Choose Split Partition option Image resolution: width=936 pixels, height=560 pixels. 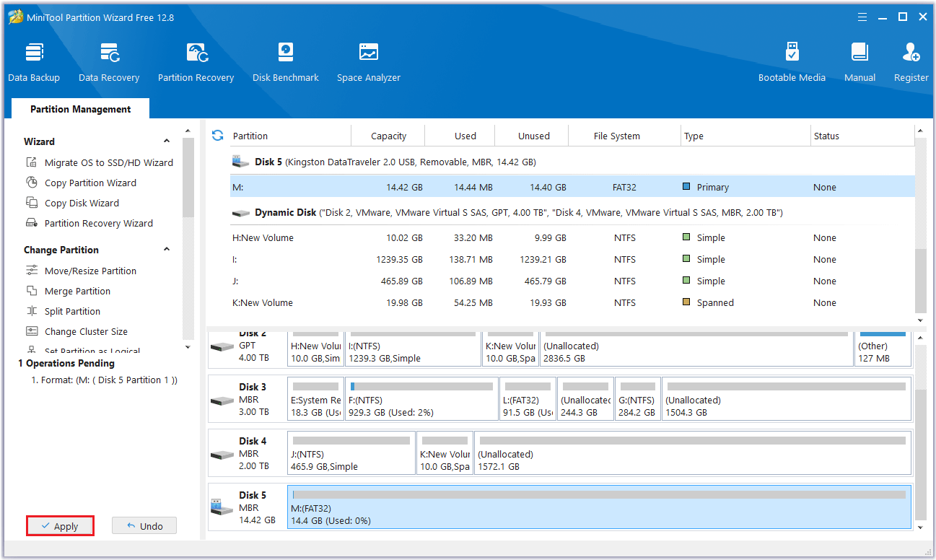(x=72, y=311)
